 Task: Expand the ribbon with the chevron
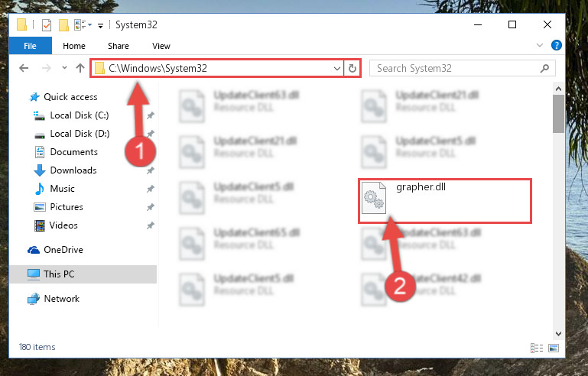[x=540, y=45]
